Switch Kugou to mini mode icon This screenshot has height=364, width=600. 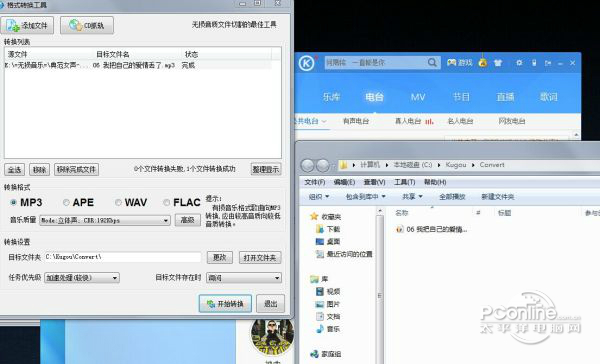pos(548,63)
